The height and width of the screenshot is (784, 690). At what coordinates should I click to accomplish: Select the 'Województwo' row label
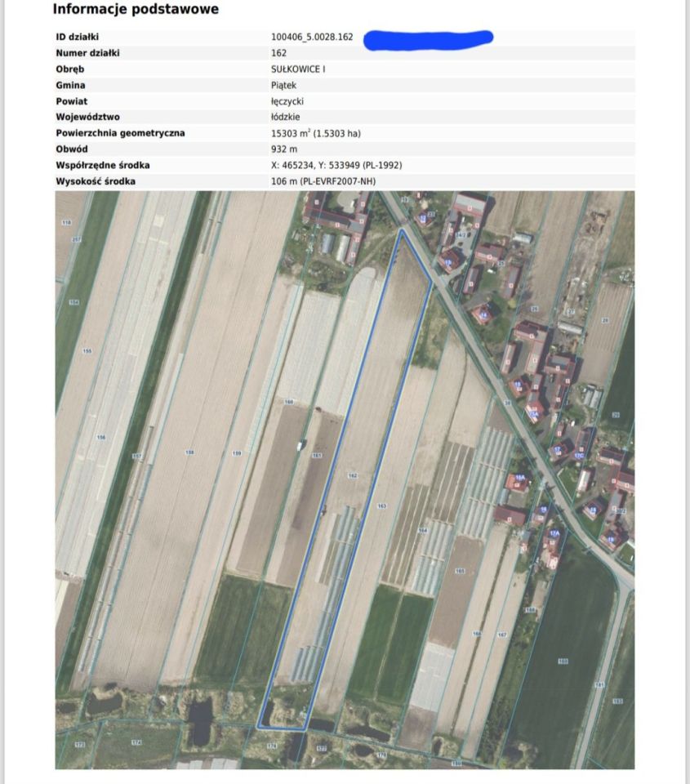click(x=88, y=117)
